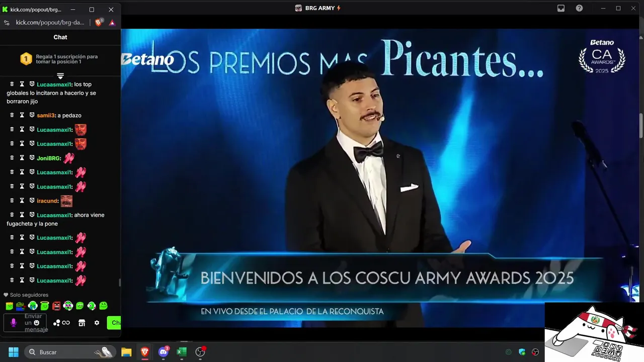Screen dimensions: 644x362
Task: Click the BRG ARMY window scrollbar
Action: click(x=641, y=126)
